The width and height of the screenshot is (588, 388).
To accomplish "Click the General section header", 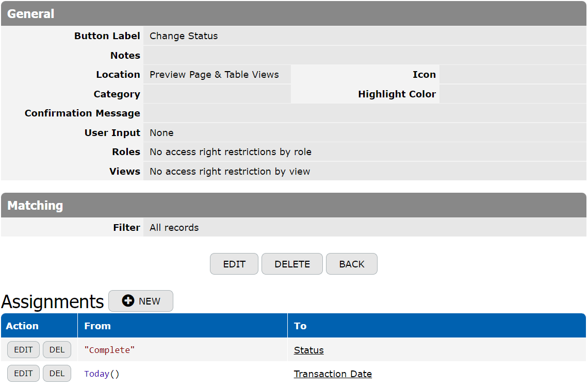I will pyautogui.click(x=293, y=13).
